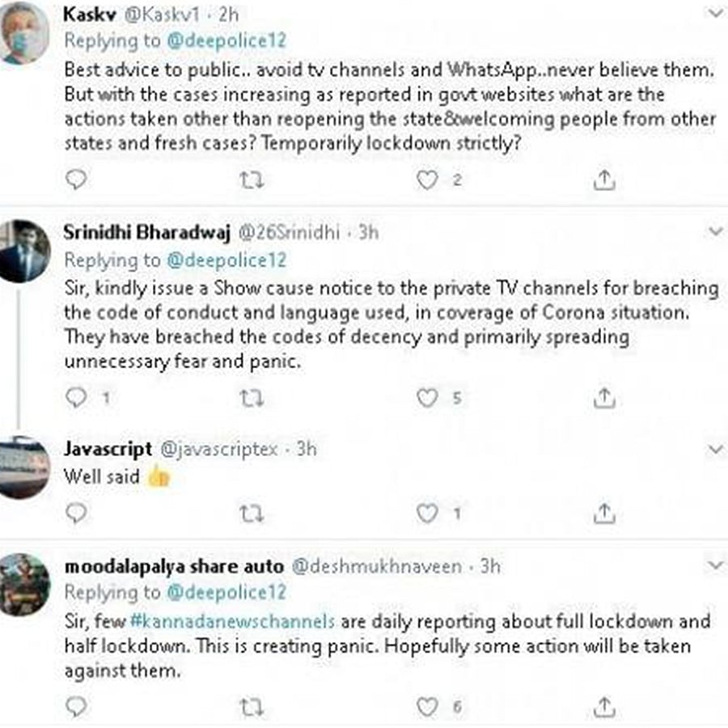Reply to Kaskv's tweet
The image size is (728, 728).
click(75, 180)
